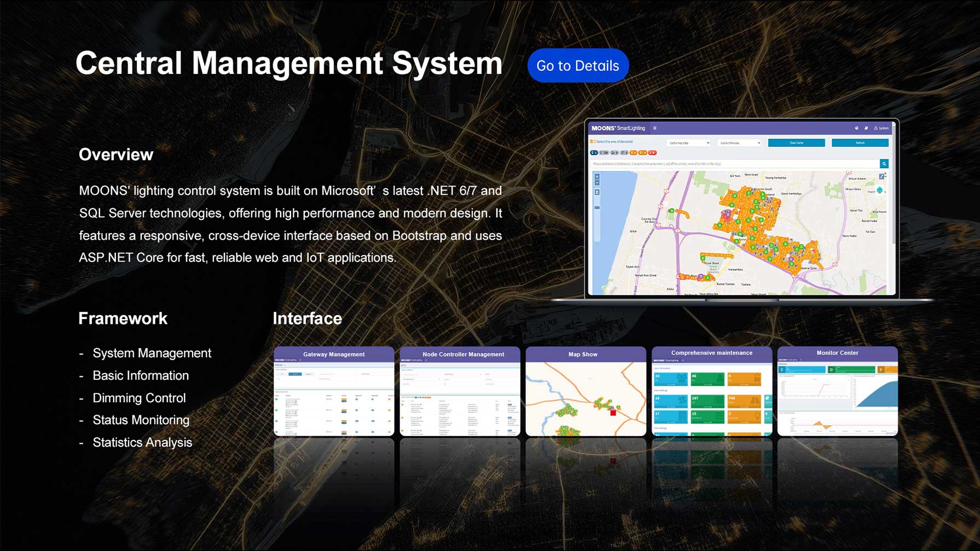This screenshot has height=551, width=980.
Task: Click the Go to Details button
Action: click(578, 65)
